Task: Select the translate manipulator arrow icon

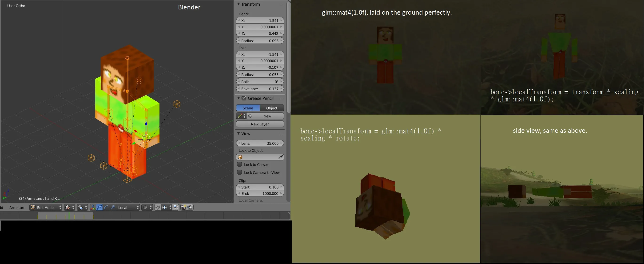Action: click(x=99, y=208)
